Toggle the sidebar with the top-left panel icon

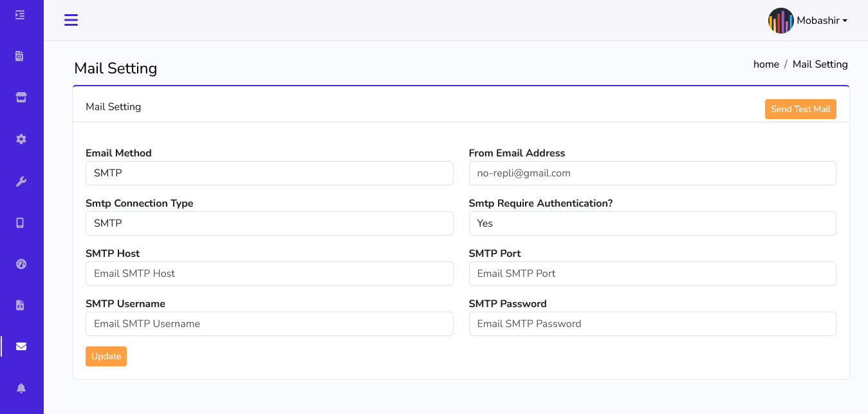[x=19, y=14]
